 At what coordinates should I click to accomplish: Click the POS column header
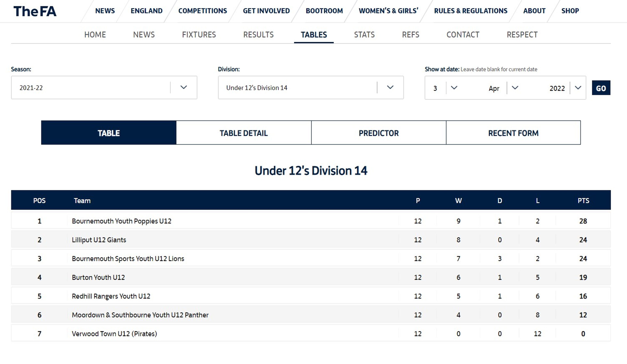tap(39, 201)
